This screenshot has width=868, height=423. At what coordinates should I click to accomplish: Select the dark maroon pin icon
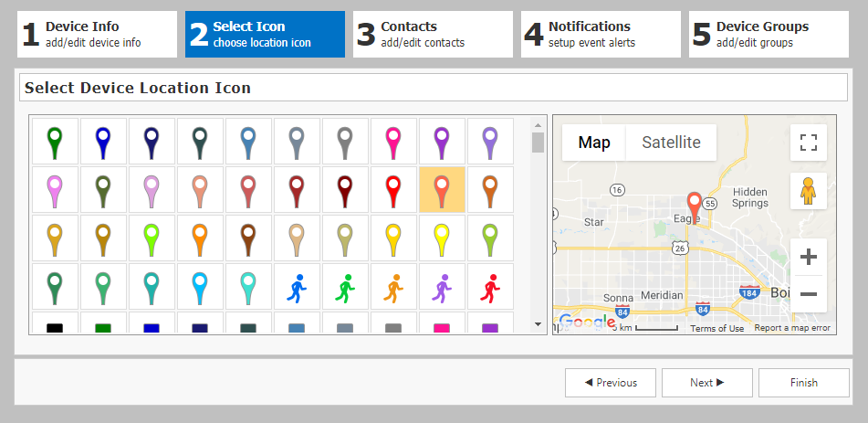[x=345, y=190]
